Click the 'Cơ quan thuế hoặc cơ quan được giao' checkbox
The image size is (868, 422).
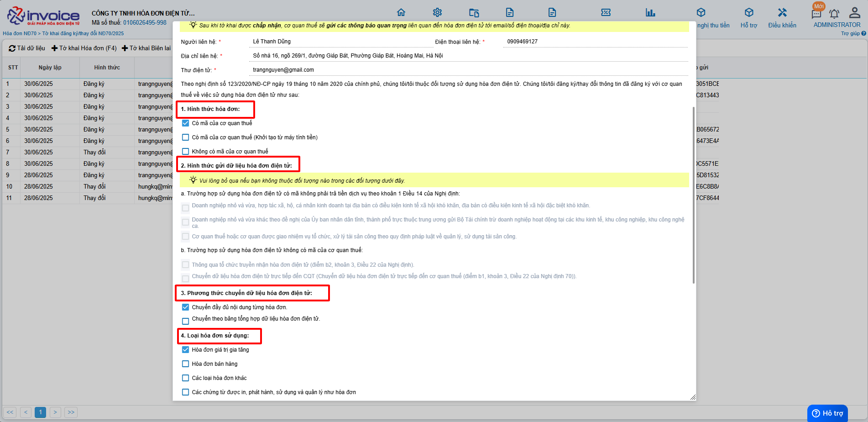[185, 236]
